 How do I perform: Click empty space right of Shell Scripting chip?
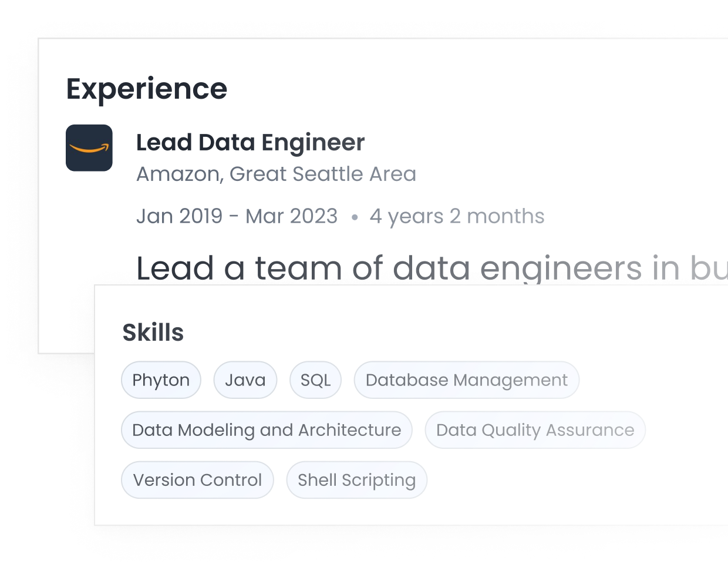pyautogui.click(x=558, y=480)
